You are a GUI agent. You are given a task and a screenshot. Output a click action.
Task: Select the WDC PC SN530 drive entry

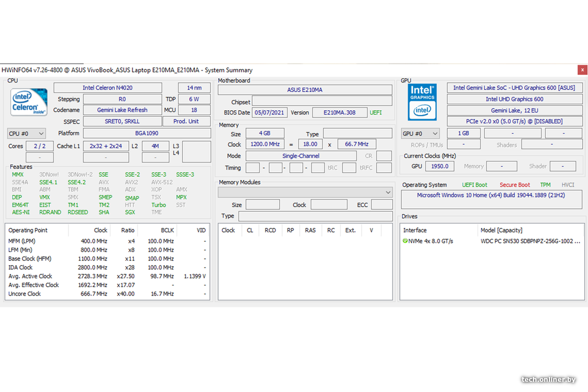click(x=530, y=241)
